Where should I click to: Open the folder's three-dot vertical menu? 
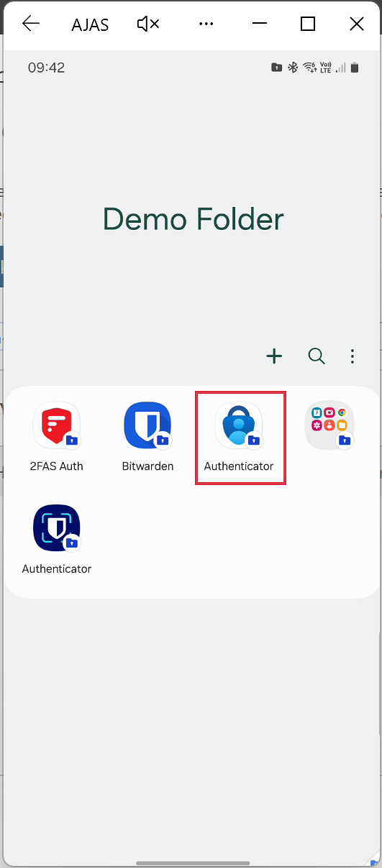pyautogui.click(x=353, y=356)
